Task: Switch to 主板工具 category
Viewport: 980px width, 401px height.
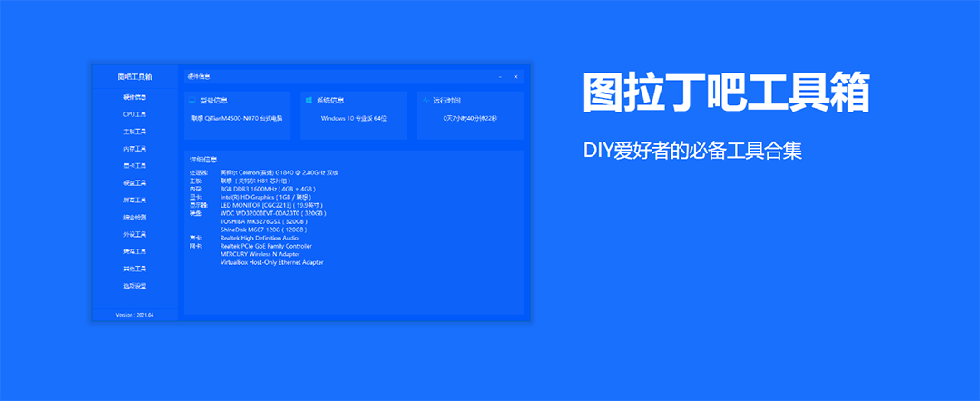Action: coord(134,132)
